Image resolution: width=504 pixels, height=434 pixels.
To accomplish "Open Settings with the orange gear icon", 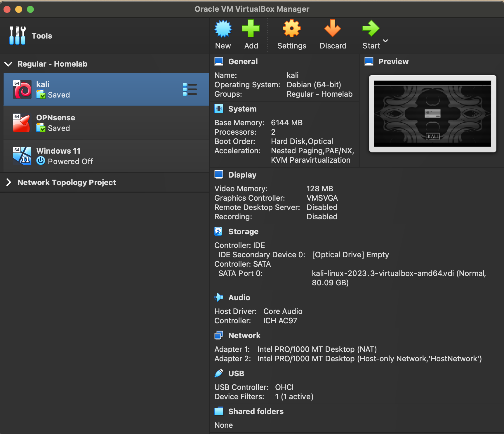I will tap(291, 29).
